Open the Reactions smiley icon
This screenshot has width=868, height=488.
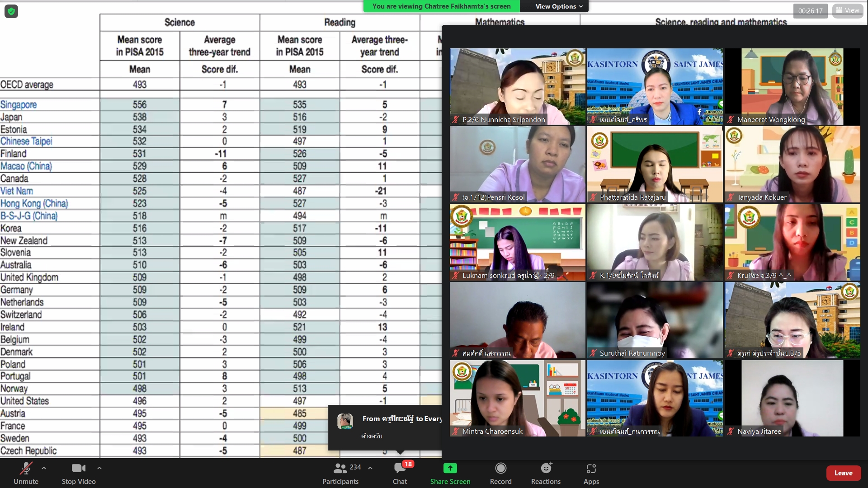pos(546,468)
